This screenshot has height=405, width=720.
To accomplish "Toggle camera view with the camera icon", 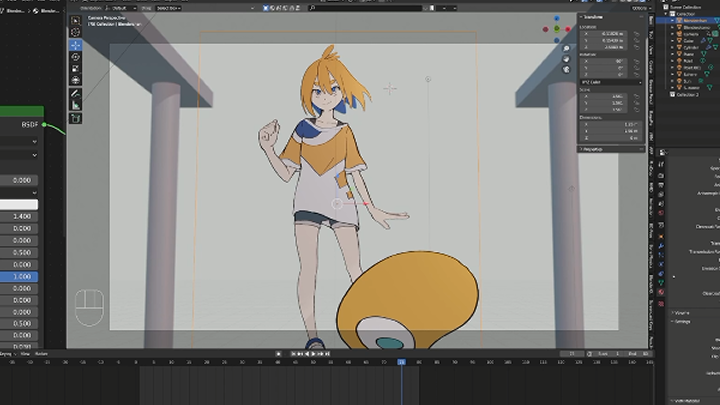I will (x=566, y=69).
